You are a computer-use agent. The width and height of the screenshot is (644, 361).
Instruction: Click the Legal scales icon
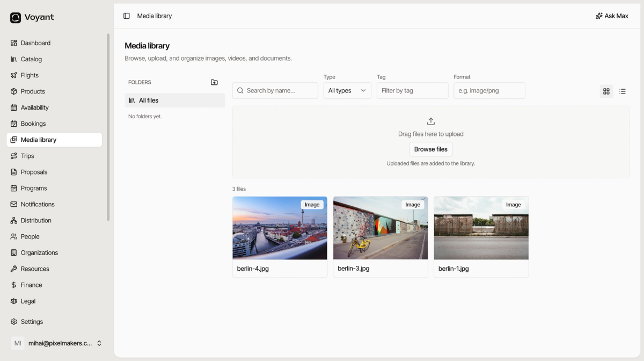click(14, 301)
